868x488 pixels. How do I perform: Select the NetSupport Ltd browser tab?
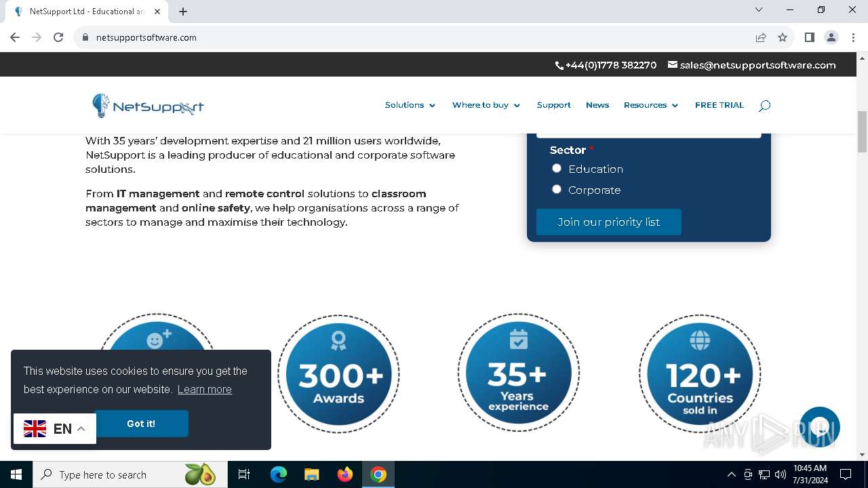point(87,12)
